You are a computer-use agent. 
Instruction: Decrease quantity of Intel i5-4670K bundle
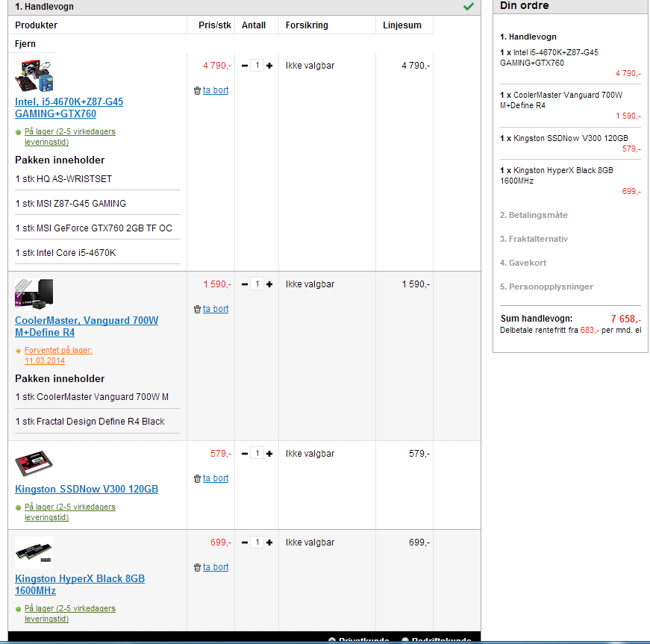pyautogui.click(x=245, y=66)
